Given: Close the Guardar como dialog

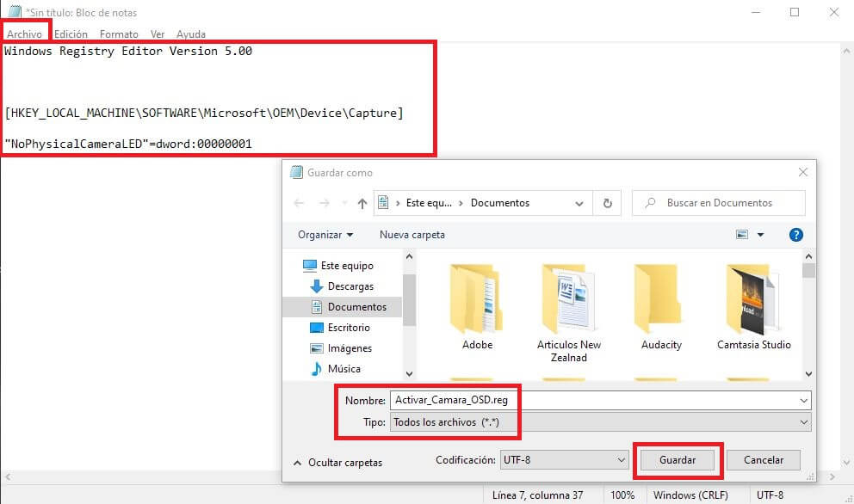Looking at the screenshot, I should click(x=803, y=173).
